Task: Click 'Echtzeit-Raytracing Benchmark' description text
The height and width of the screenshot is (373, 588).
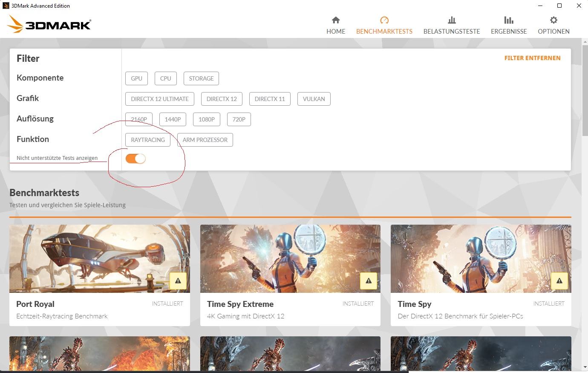Action: coord(62,316)
